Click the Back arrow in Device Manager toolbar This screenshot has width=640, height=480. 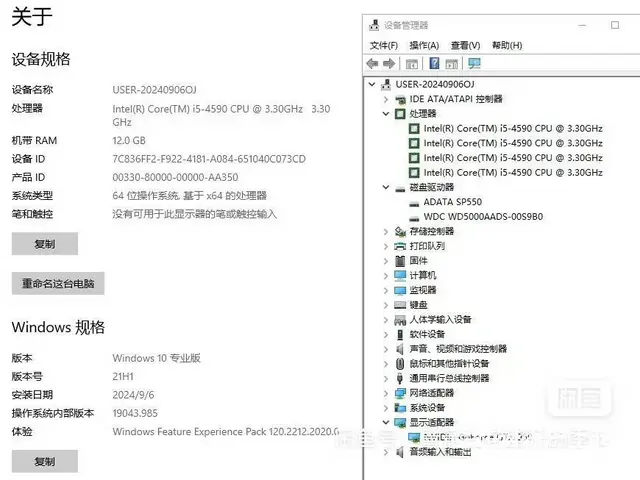[372, 63]
